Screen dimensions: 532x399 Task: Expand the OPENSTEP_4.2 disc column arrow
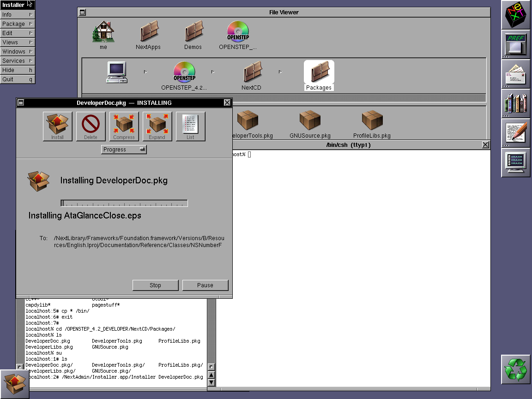pyautogui.click(x=212, y=72)
